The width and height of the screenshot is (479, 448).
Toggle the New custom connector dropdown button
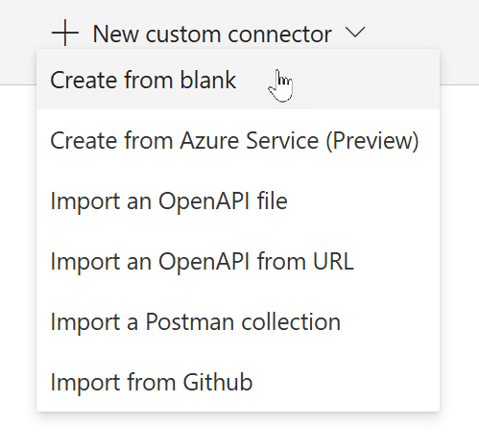point(208,33)
